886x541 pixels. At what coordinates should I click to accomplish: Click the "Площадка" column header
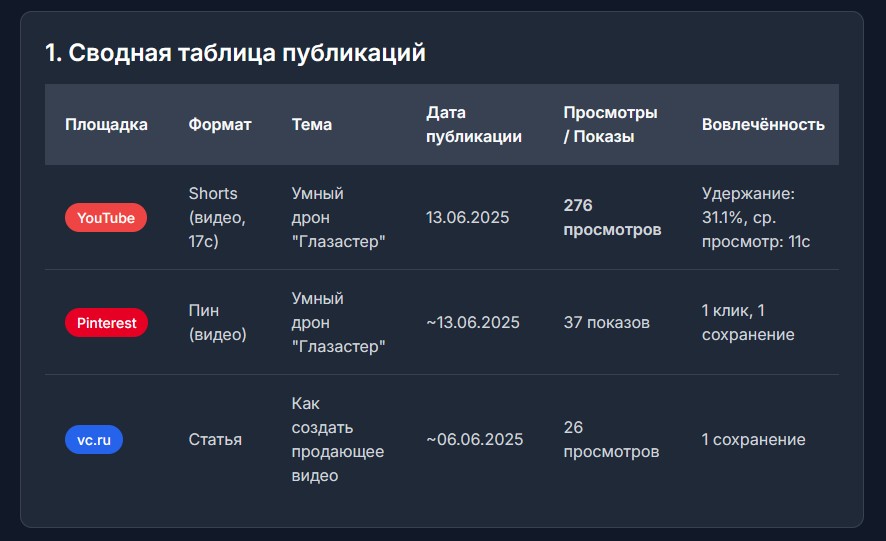click(106, 125)
